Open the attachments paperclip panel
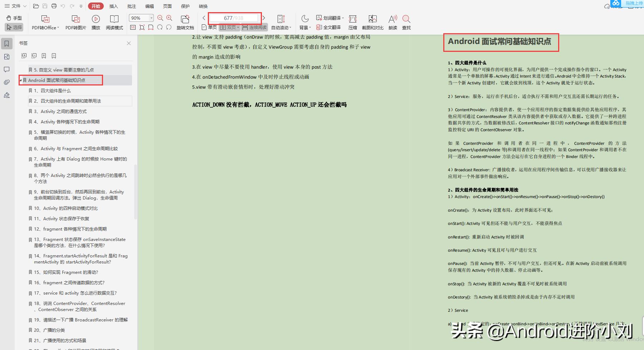 click(7, 82)
